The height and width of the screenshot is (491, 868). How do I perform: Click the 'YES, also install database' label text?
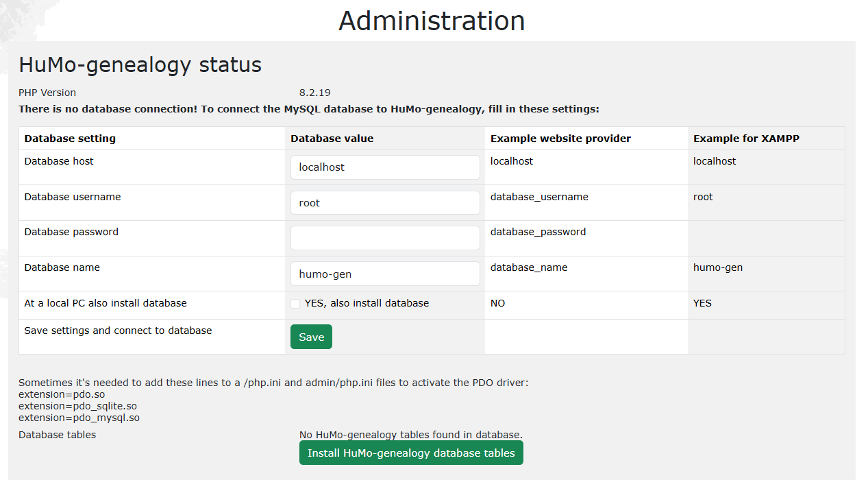pos(367,303)
